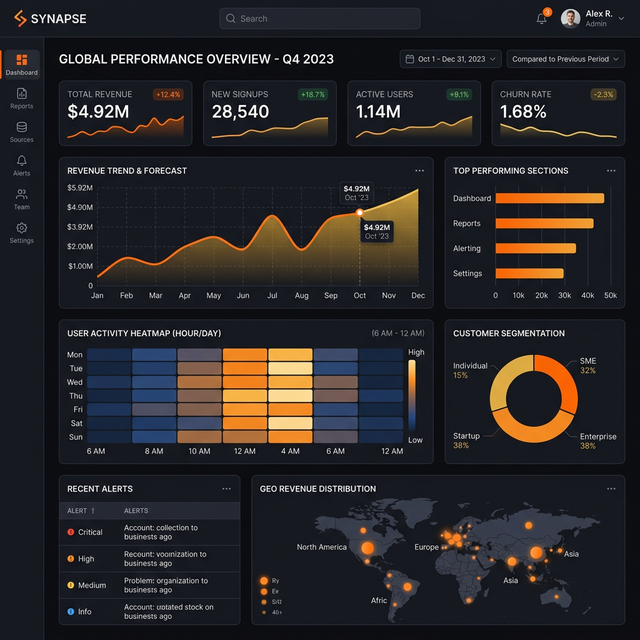
Task: Open Settings gear in sidebar
Action: coord(21,233)
